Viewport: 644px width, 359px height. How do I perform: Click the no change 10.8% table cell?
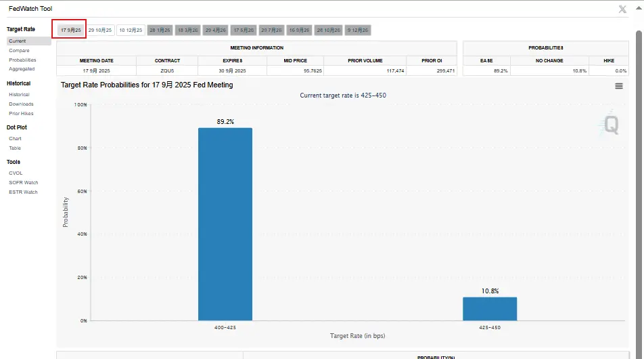click(x=549, y=70)
